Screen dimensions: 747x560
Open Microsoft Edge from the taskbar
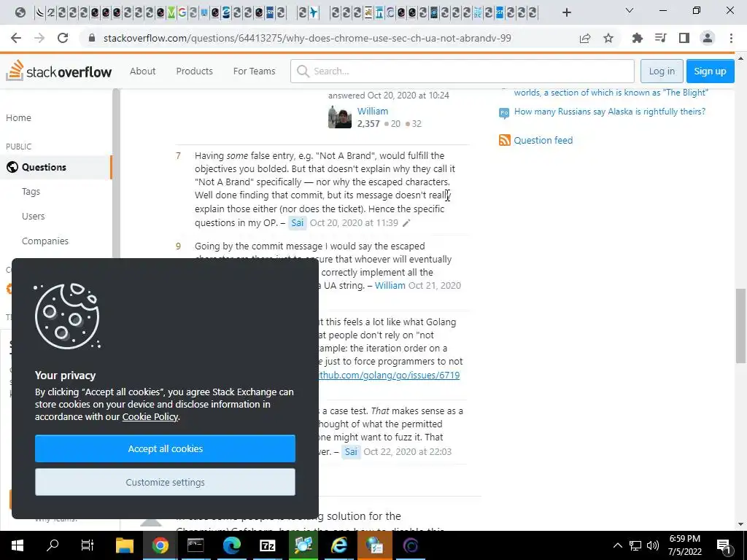coord(231,545)
